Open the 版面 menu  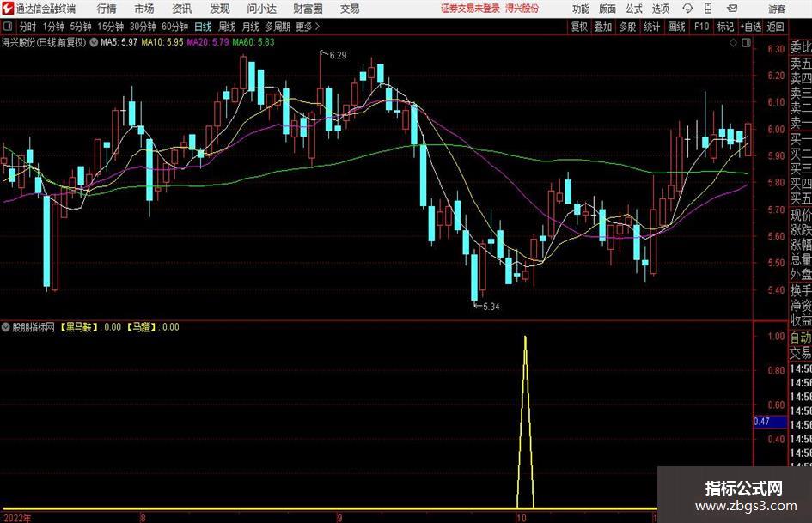click(x=607, y=9)
